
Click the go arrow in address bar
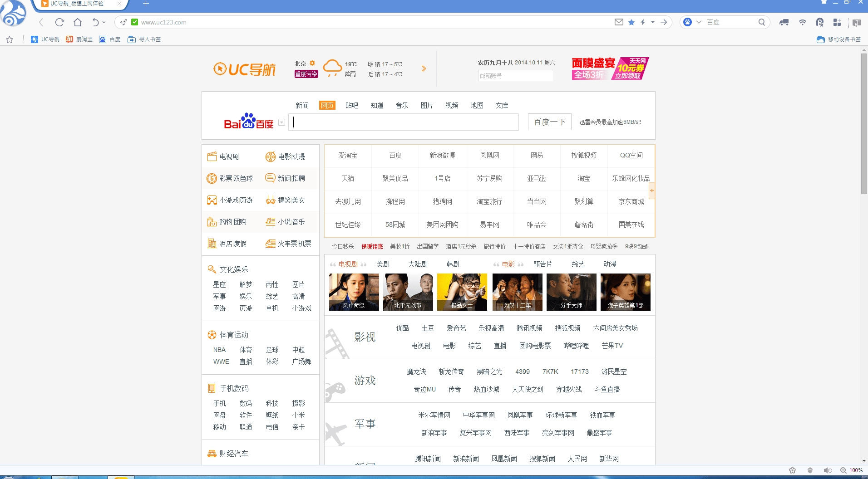664,22
